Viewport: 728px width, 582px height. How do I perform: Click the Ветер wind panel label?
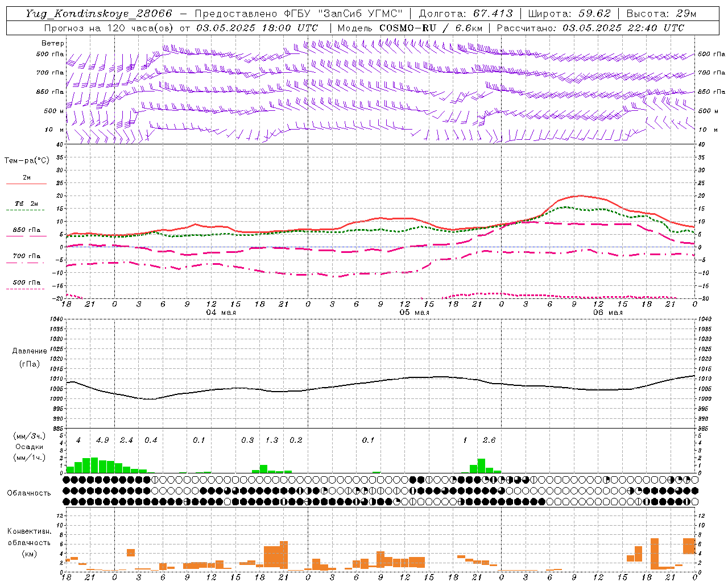(x=53, y=43)
